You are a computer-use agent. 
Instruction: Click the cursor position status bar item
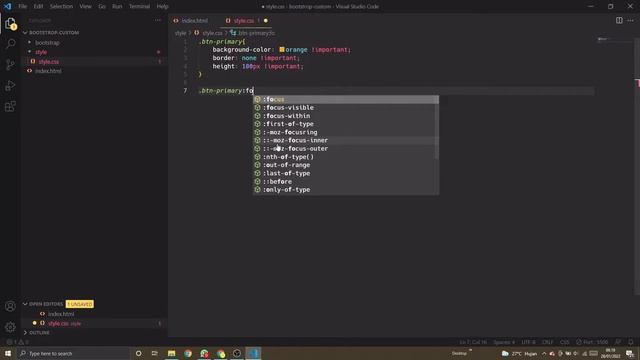473,342
